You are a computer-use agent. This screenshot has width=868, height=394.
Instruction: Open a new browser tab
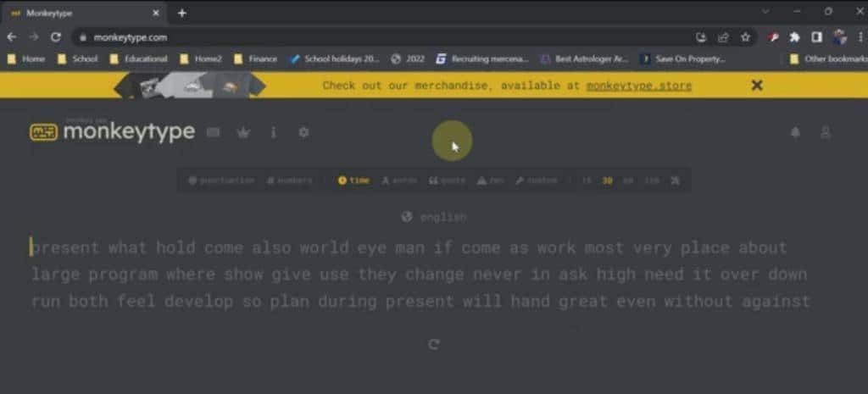(181, 13)
